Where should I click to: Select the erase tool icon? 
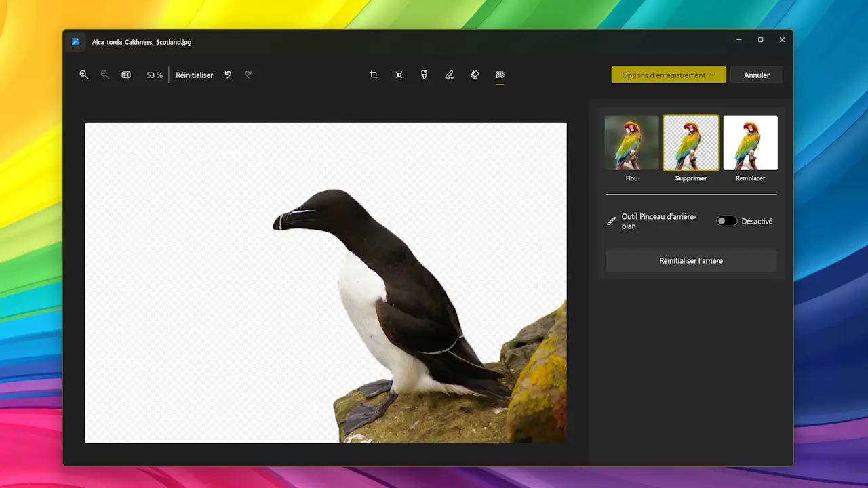[x=475, y=75]
